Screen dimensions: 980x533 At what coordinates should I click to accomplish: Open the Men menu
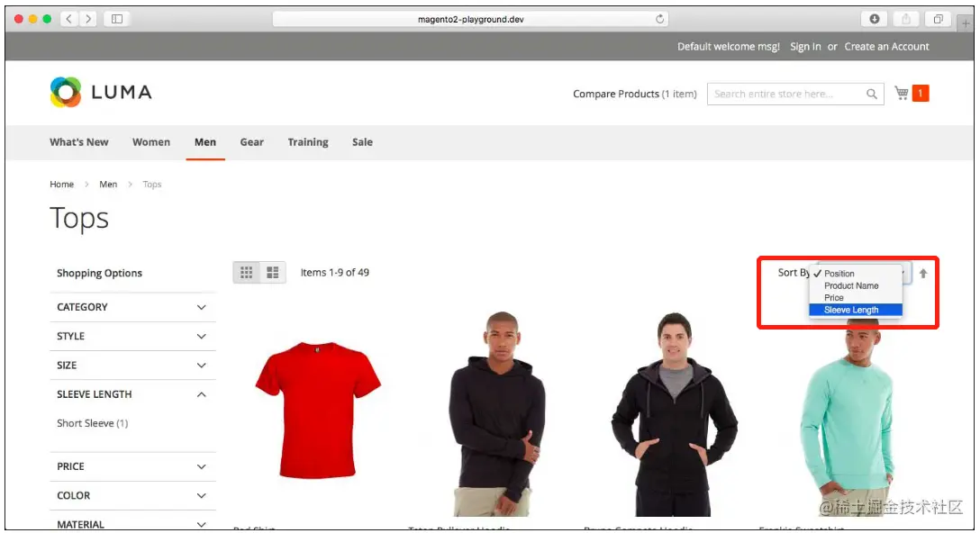pyautogui.click(x=205, y=142)
